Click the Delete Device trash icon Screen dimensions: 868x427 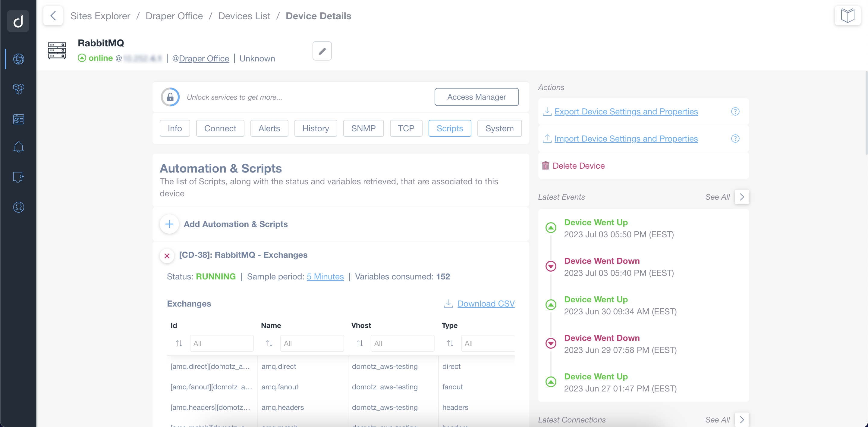545,166
